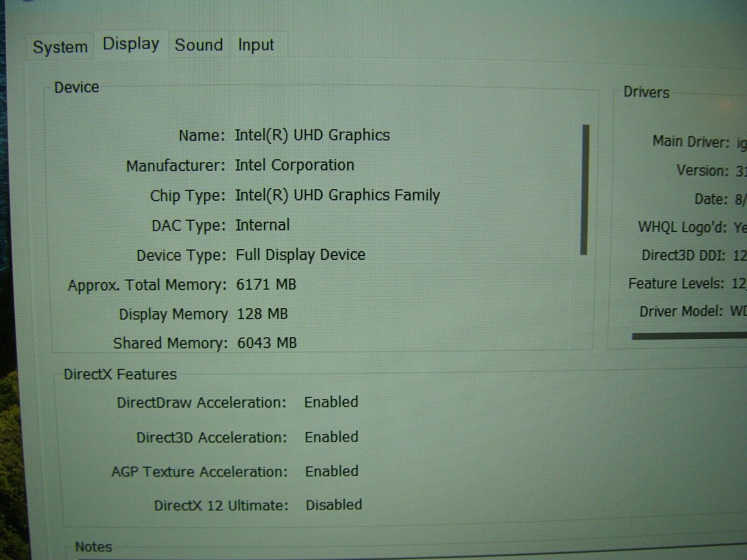Screen dimensions: 747x560
Task: Click the Driver Model label
Action: click(682, 311)
